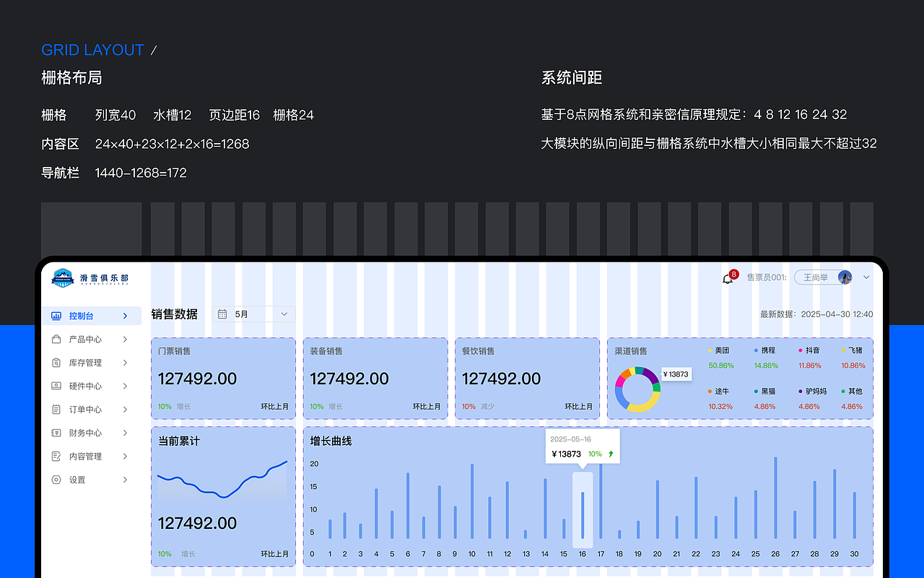Open the user account dropdown arrow
The image size is (924, 578).
coord(866,277)
